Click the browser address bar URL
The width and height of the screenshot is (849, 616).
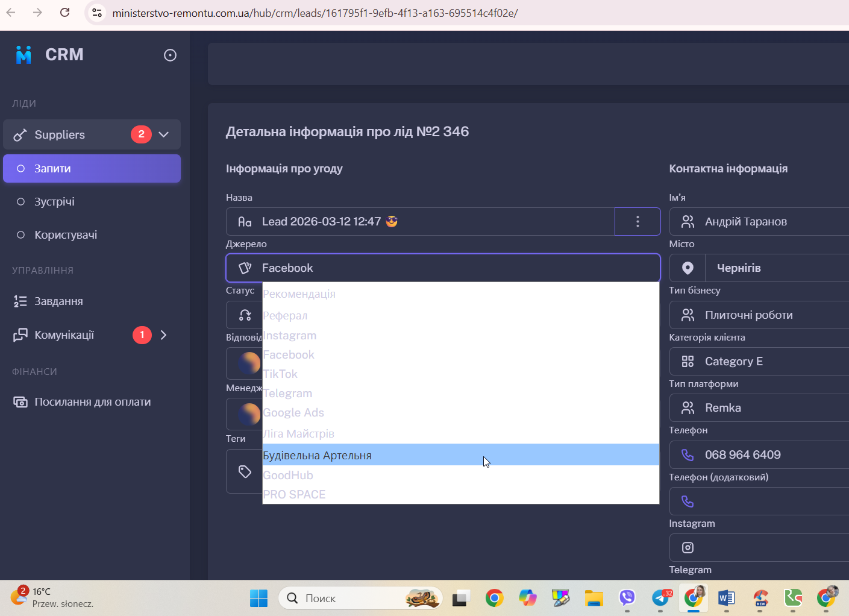(315, 13)
